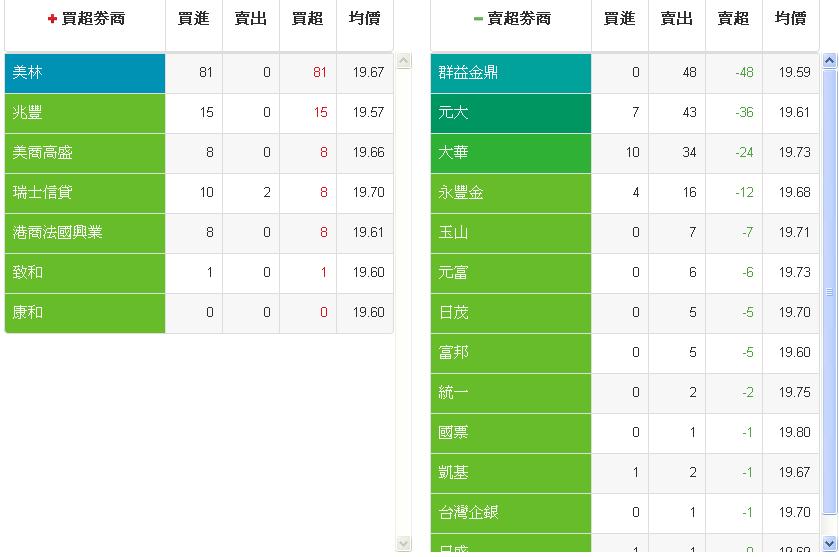
Task: Click 大華 sell volume 34
Action: (690, 152)
